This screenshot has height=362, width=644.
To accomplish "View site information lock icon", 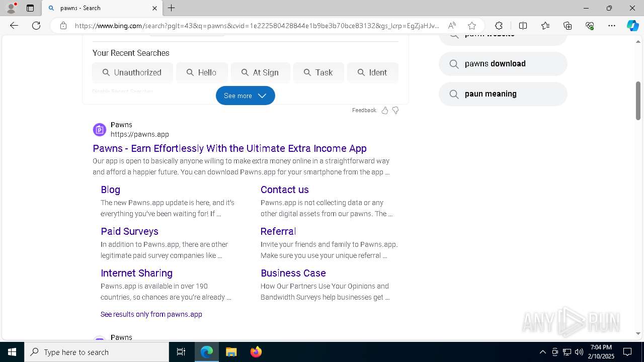I will tap(63, 26).
